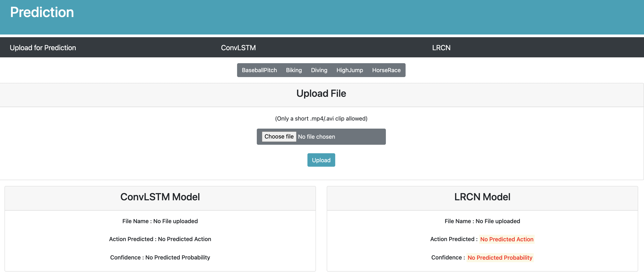Click ConvLSTM File Name line

point(160,221)
